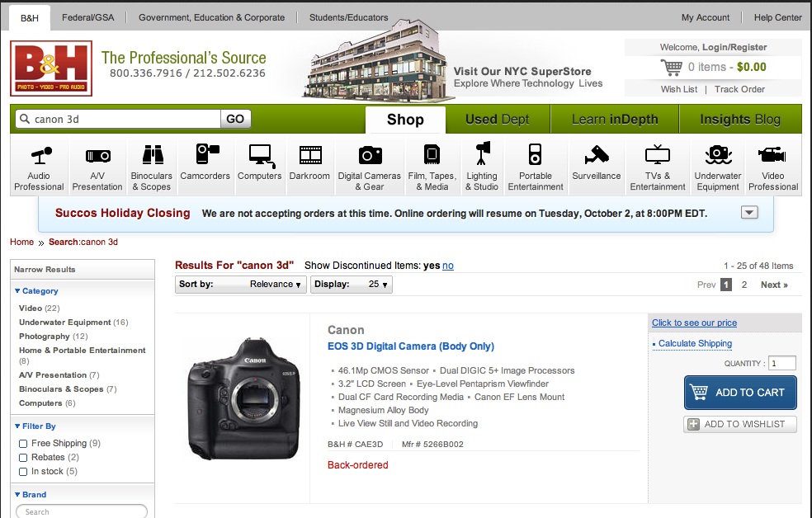Screen dimensions: 812x518
Task: Expand the Succos Holiday Closing notice arrow
Action: click(x=749, y=212)
